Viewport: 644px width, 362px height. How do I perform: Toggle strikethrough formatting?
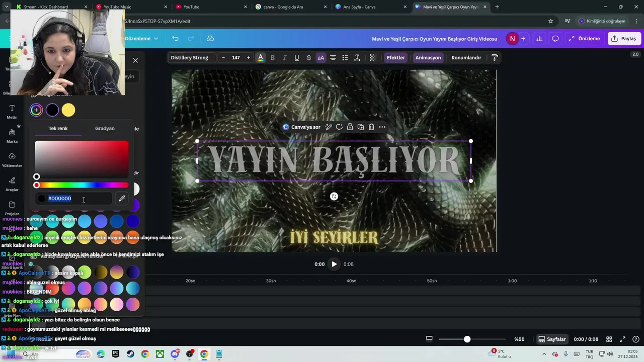pos(309,58)
